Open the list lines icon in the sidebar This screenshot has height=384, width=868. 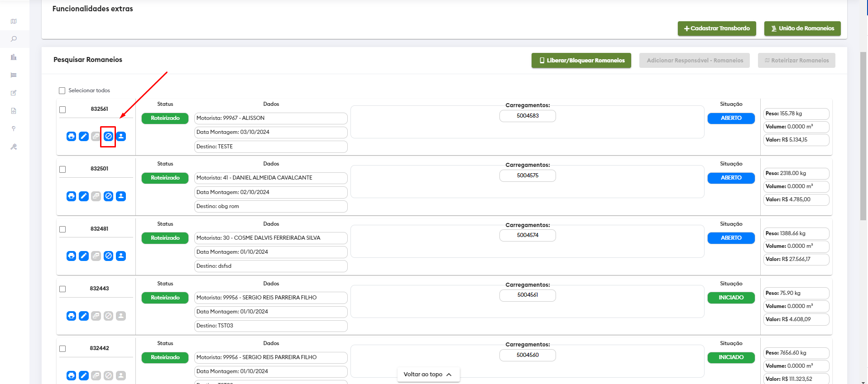[x=14, y=75]
